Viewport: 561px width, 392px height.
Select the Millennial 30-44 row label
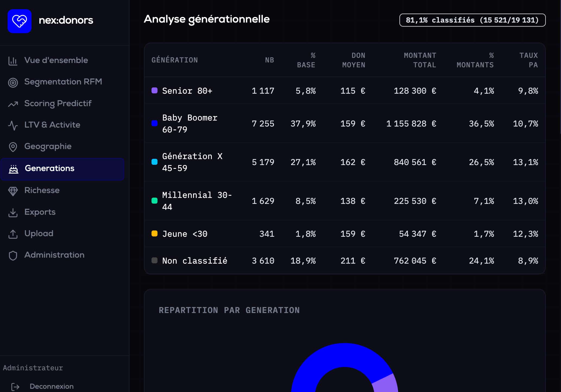pyautogui.click(x=197, y=201)
